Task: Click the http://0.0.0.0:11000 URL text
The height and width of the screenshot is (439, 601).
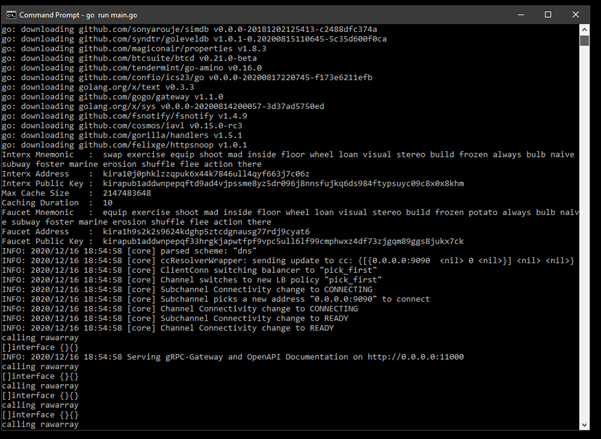Action: pyautogui.click(x=415, y=357)
